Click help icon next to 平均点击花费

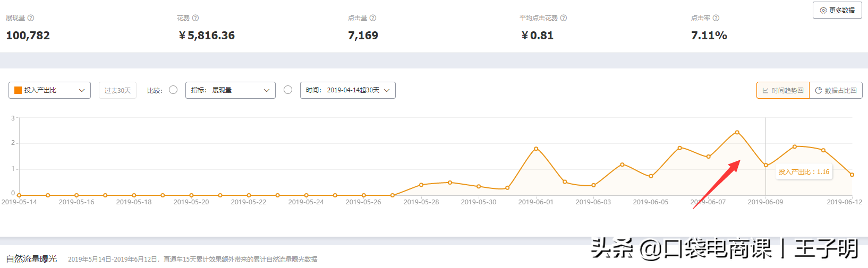click(x=564, y=18)
